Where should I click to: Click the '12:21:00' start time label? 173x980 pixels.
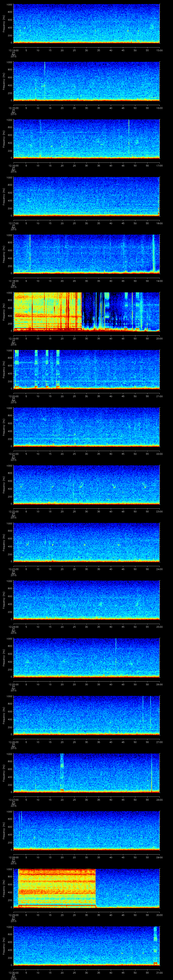coord(13,454)
